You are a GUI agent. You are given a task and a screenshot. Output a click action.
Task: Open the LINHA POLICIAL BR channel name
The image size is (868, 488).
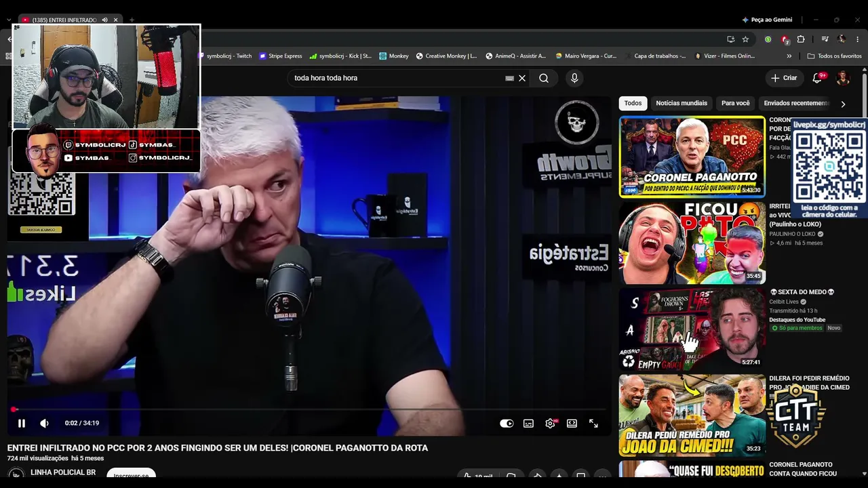(x=63, y=472)
